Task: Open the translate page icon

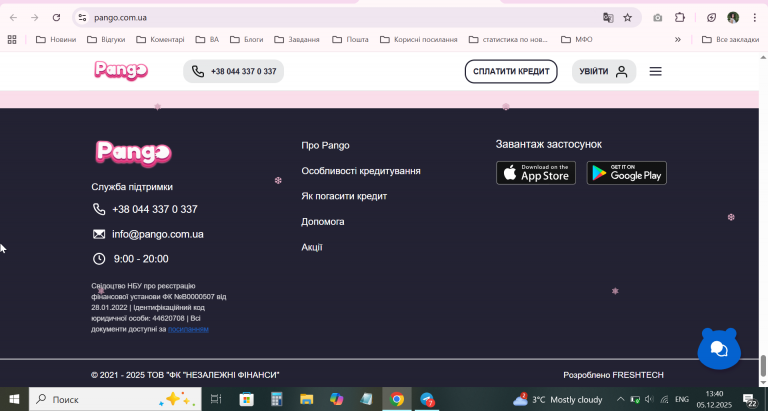Action: point(608,18)
